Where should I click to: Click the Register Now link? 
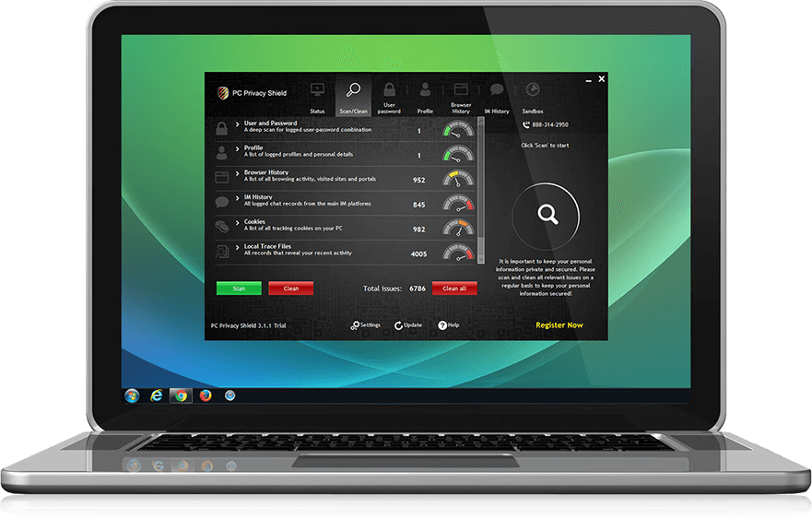coord(559,325)
